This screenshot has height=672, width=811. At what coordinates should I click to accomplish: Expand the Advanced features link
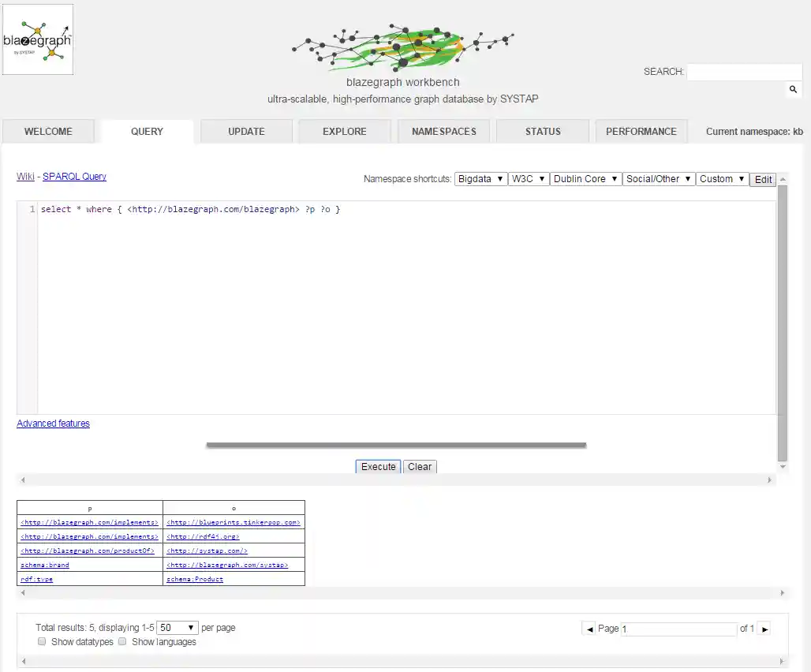click(x=54, y=424)
